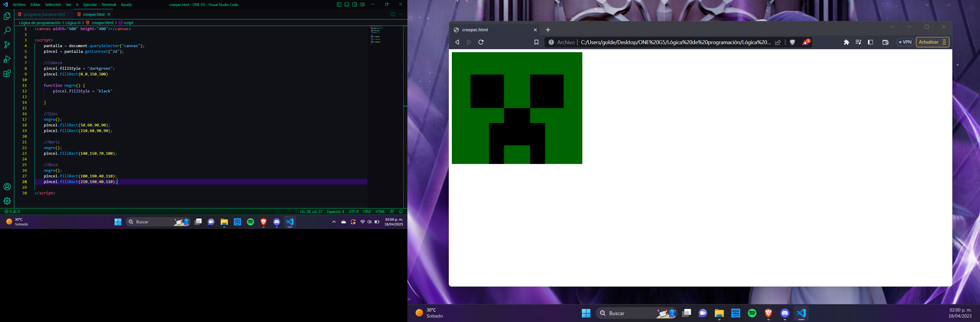Toggle secondary side bar layout icon in VS Code
The height and width of the screenshot is (322, 980).
point(355,4)
